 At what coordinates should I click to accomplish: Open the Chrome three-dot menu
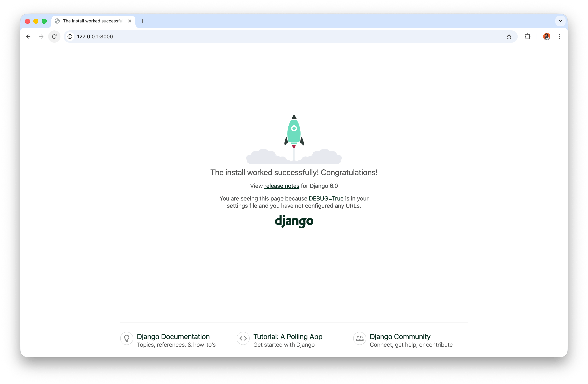click(x=560, y=37)
